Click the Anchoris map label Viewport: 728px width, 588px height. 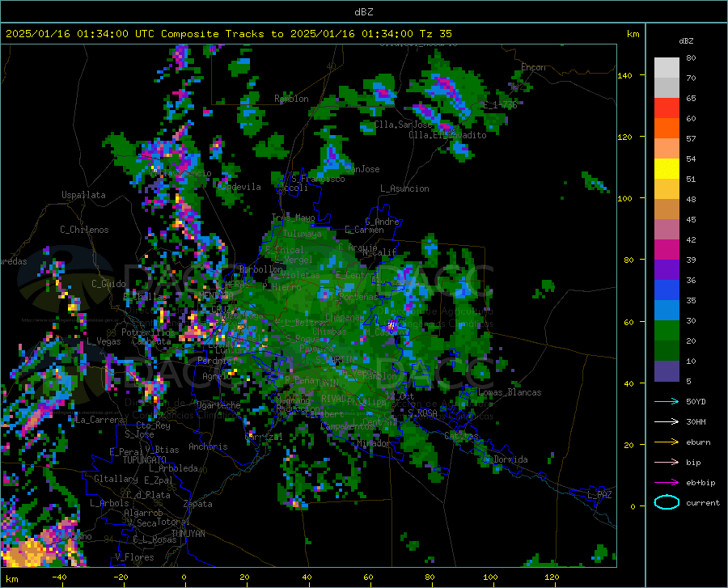coord(208,447)
